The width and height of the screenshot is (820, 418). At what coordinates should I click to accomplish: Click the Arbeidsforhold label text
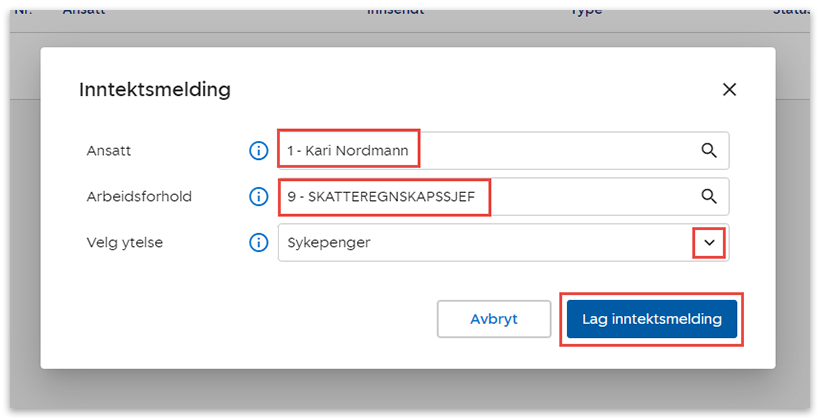(x=139, y=197)
